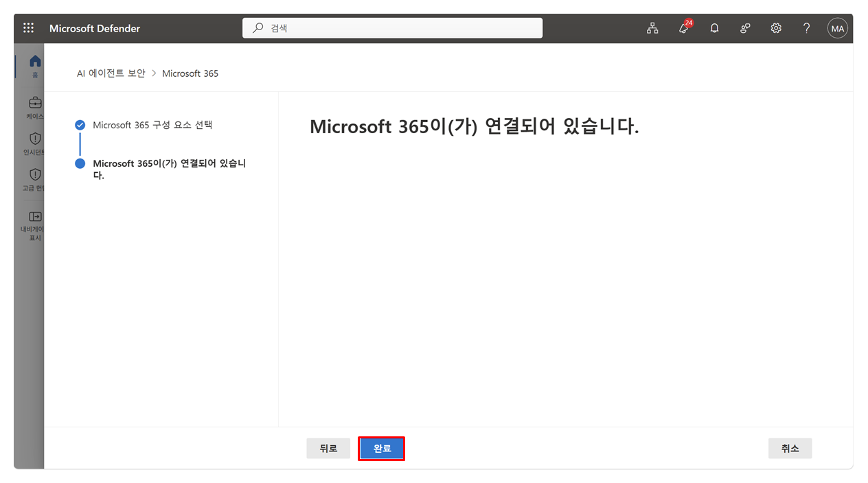Select the Microsoft 365이(가) 연결되어 있습니다 step
Image resolution: width=868 pixels, height=483 pixels.
[169, 169]
